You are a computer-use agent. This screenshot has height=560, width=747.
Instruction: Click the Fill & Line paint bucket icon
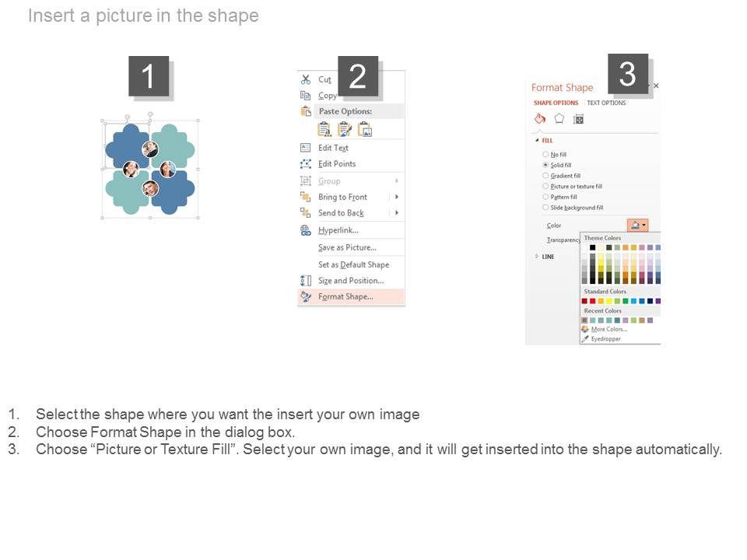(539, 119)
